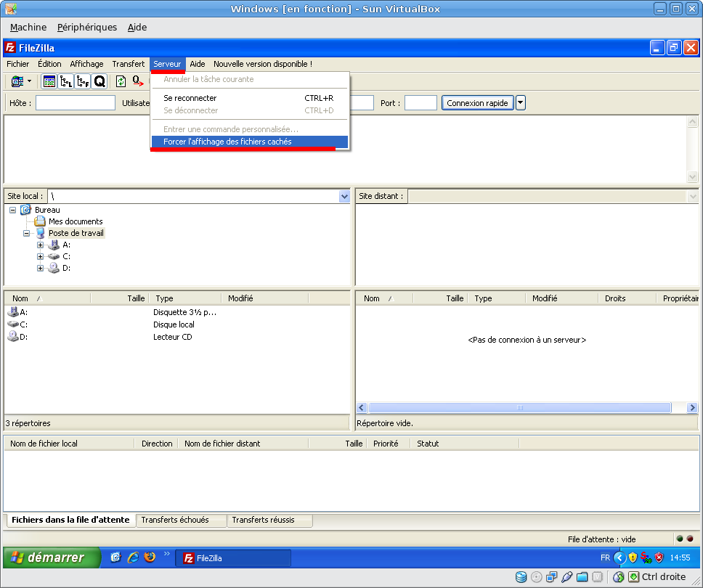Toggle the local directory tree view
The height and width of the screenshot is (588, 703).
pyautogui.click(x=66, y=81)
